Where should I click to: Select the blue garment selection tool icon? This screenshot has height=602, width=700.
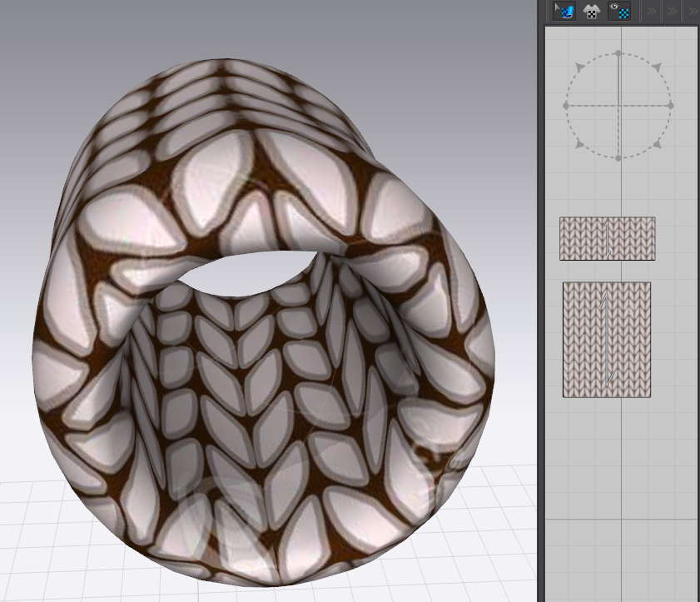click(x=564, y=11)
